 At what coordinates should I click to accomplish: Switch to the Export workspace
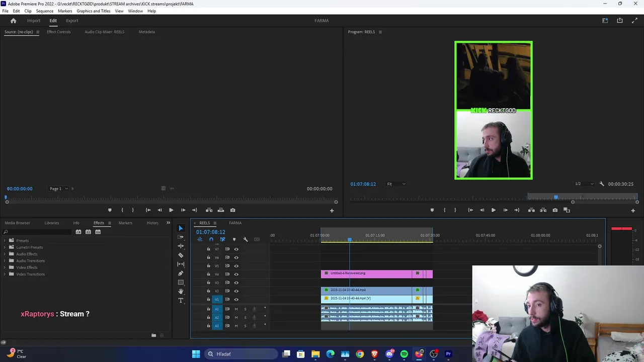pyautogui.click(x=72, y=21)
